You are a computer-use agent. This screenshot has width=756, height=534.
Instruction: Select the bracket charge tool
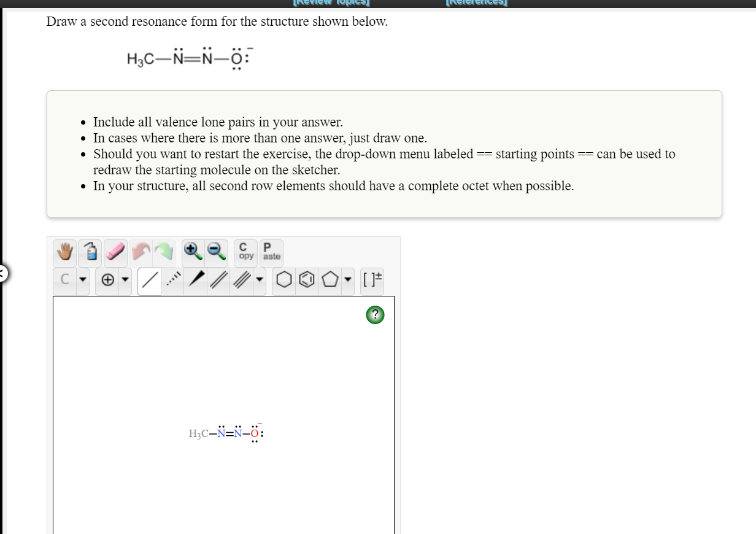click(x=372, y=281)
